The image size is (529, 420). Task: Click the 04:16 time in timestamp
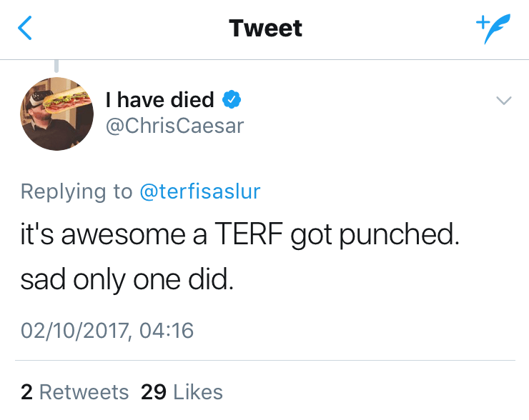[x=169, y=331]
